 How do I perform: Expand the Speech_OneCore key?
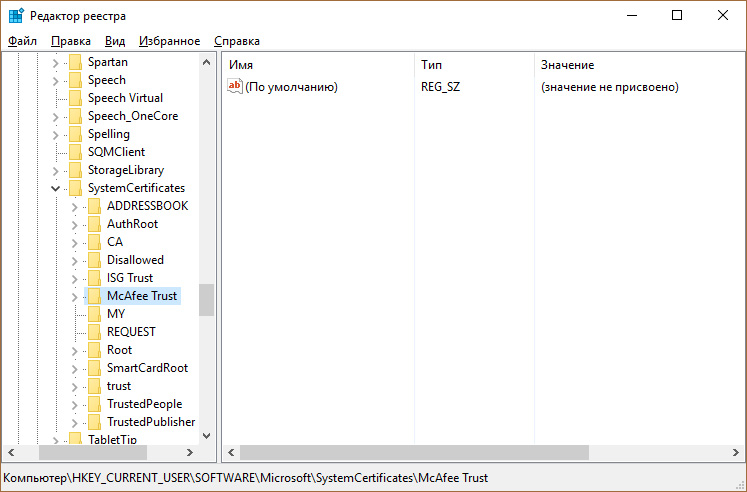pyautogui.click(x=55, y=117)
